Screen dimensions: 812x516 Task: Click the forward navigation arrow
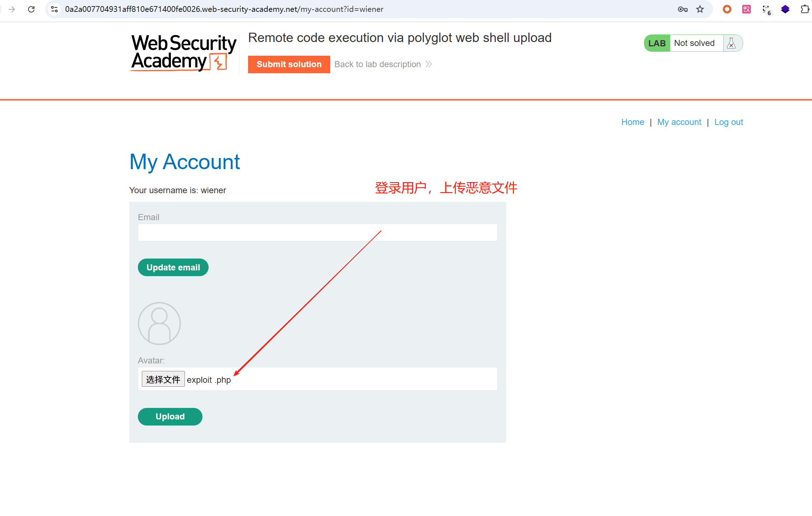click(x=12, y=9)
